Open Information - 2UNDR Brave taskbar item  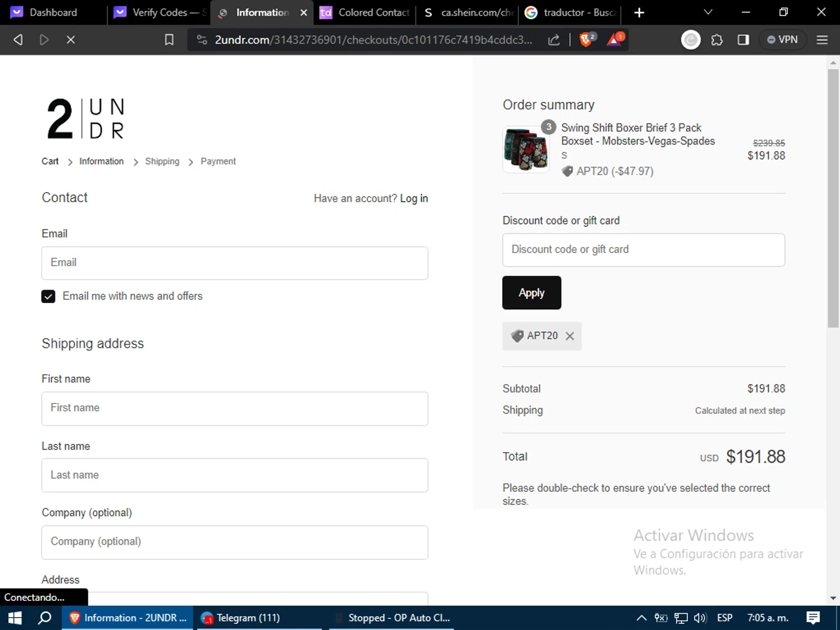pos(128,618)
